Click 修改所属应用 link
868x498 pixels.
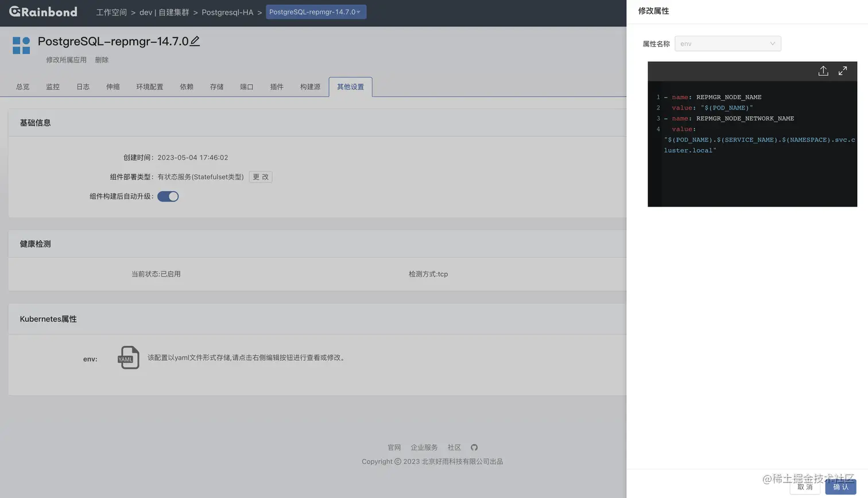66,60
